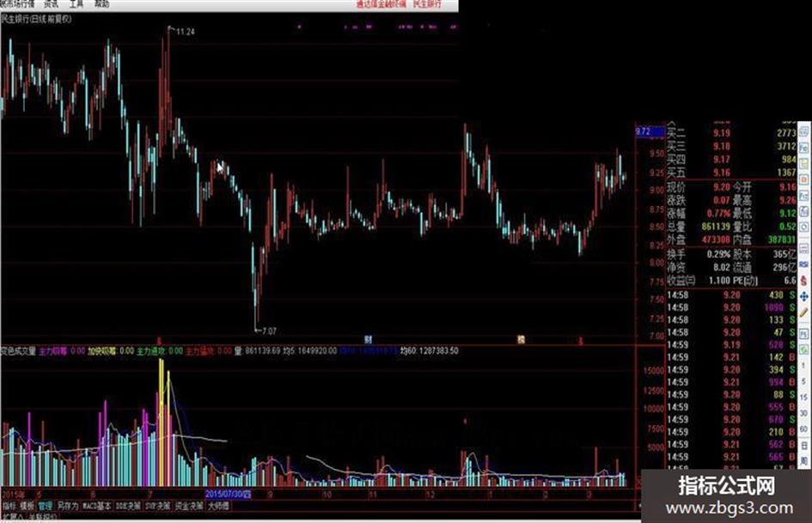
Task: Apply the MACD基本 indicator template
Action: click(x=97, y=506)
